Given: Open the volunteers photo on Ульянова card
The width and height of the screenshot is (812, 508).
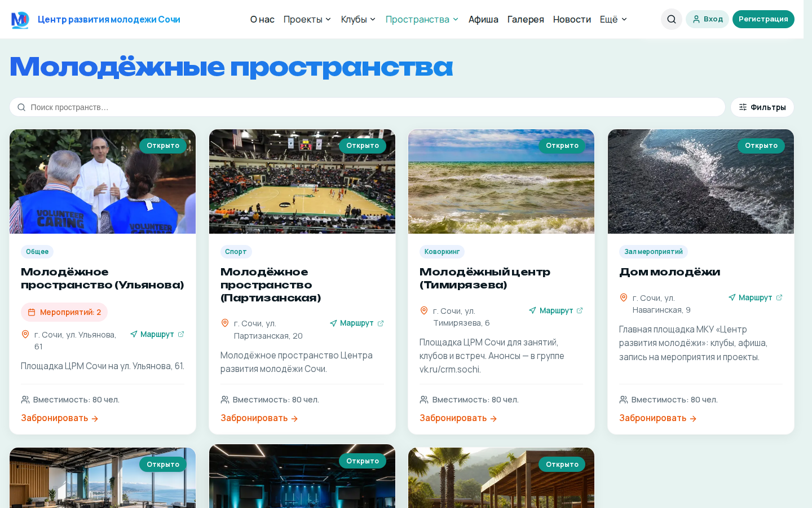Looking at the screenshot, I should point(103,182).
